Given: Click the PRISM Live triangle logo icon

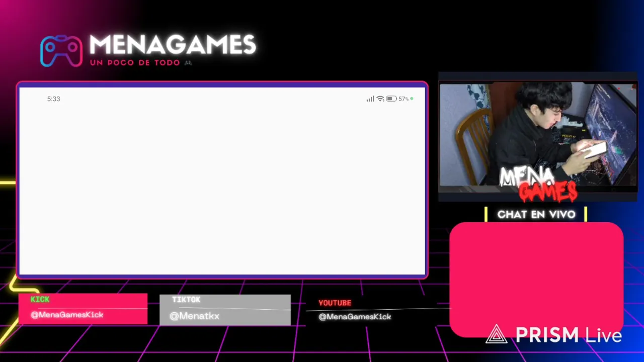Looking at the screenshot, I should [497, 334].
